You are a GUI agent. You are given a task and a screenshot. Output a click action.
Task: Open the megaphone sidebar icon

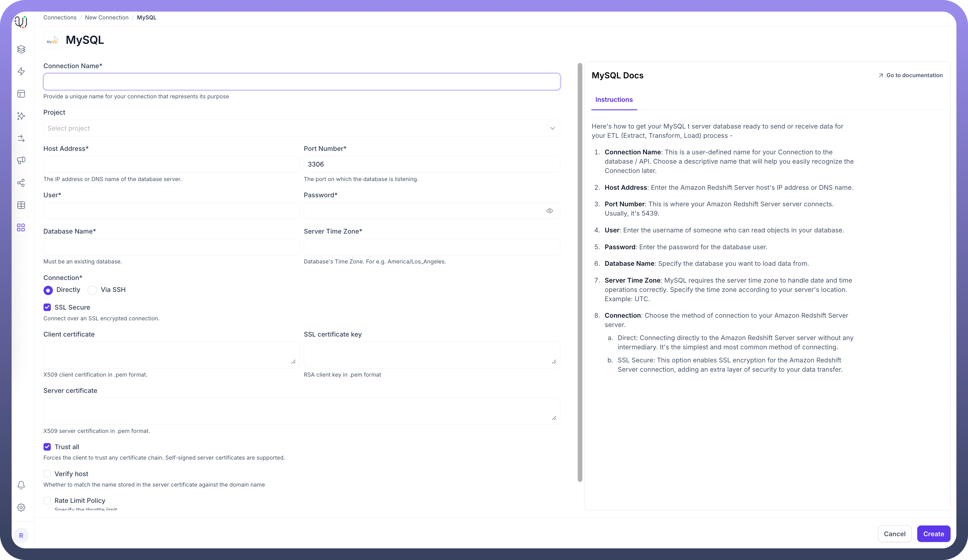point(21,160)
